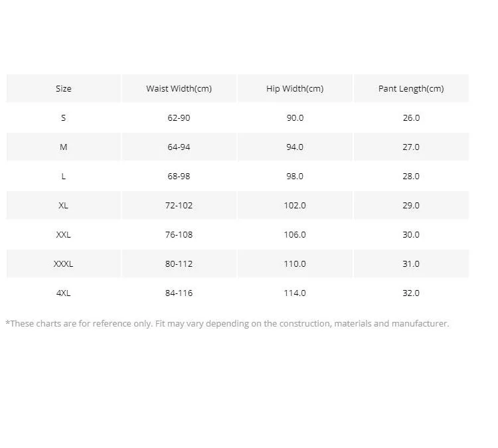Select the XL size row label
This screenshot has width=498, height=448.
click(64, 205)
